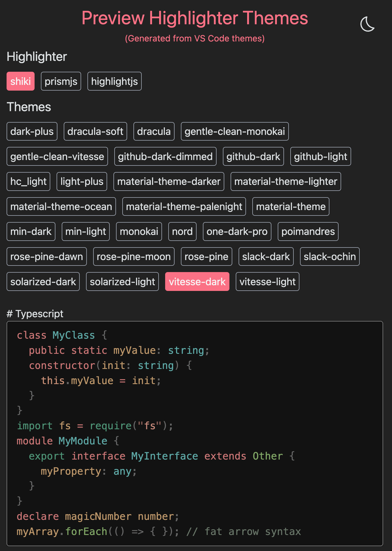Switch highlighter to prismjs
Image resolution: width=392 pixels, height=551 pixels.
tap(61, 81)
